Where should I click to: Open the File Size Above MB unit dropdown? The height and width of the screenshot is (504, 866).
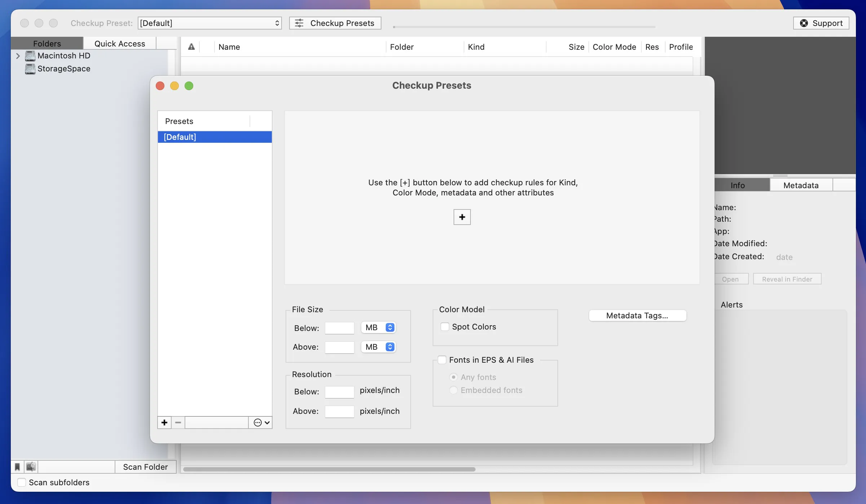point(378,347)
